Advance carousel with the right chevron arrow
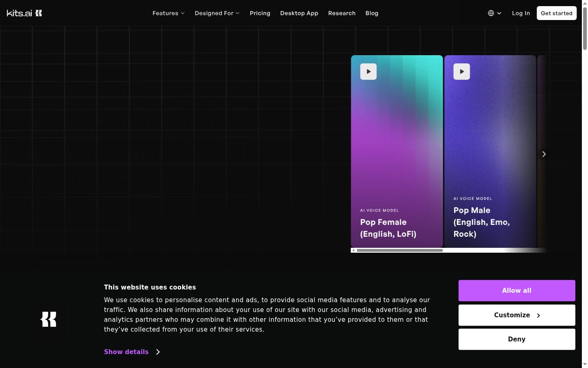 (x=543, y=154)
